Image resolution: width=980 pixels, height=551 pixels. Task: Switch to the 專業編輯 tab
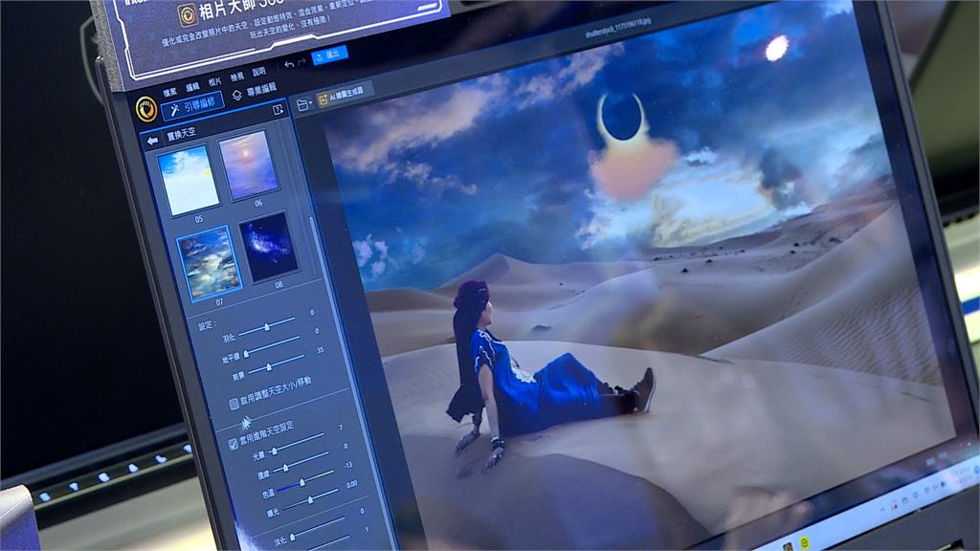tap(255, 92)
